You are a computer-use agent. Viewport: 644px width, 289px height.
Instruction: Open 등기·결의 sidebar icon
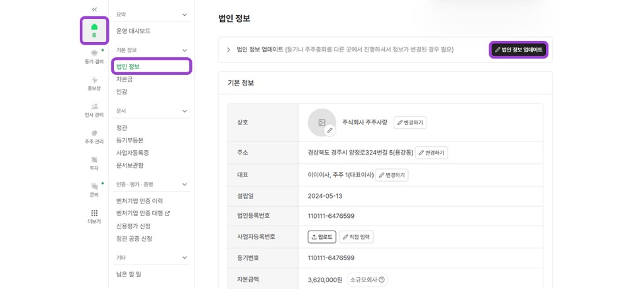(x=94, y=57)
